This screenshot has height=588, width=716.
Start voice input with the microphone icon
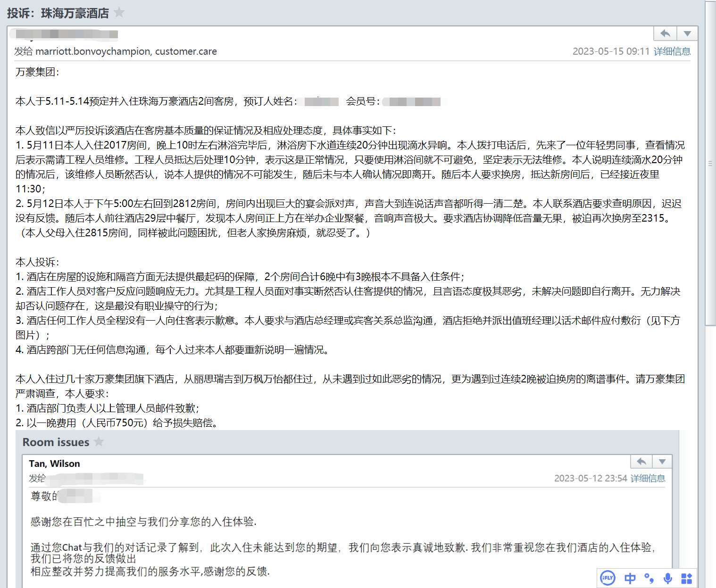[x=668, y=578]
